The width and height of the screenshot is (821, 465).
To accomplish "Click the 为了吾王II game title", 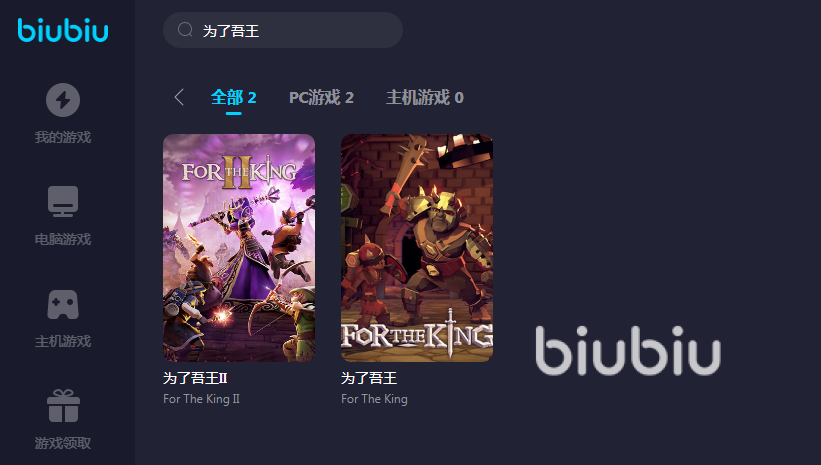I will [195, 378].
